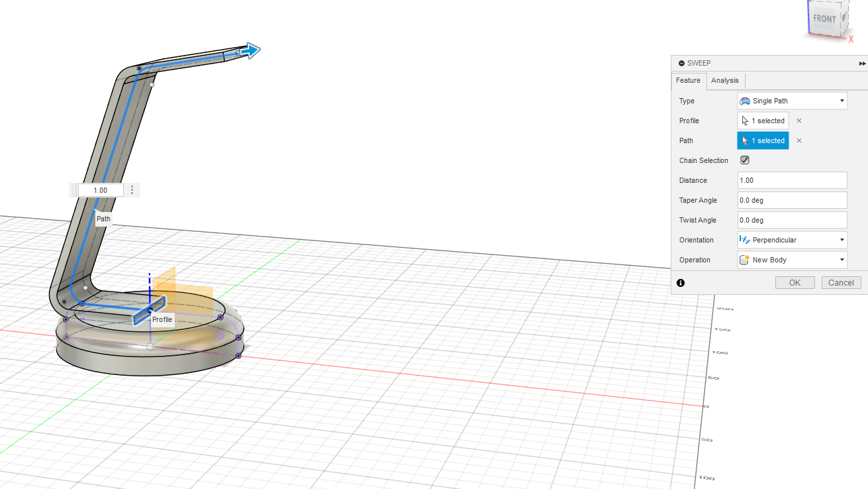Open the three-dot menu beside canvas distance field
This screenshot has width=868, height=489.
132,190
